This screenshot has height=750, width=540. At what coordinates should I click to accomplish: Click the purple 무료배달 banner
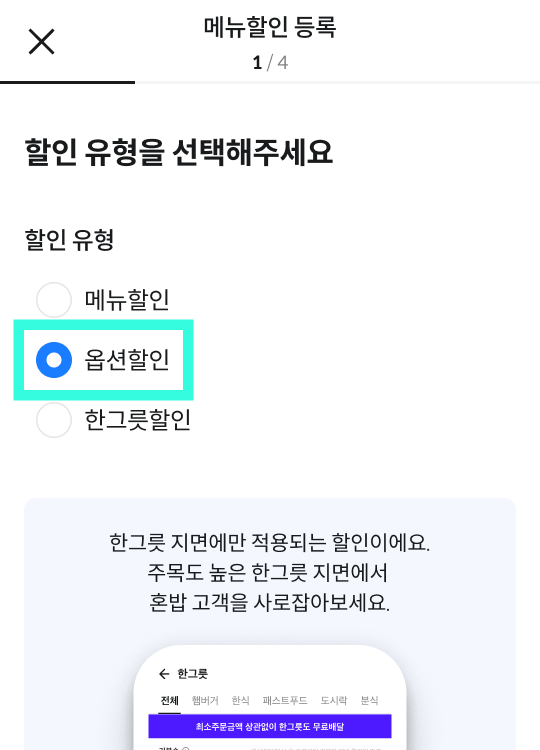click(x=270, y=727)
